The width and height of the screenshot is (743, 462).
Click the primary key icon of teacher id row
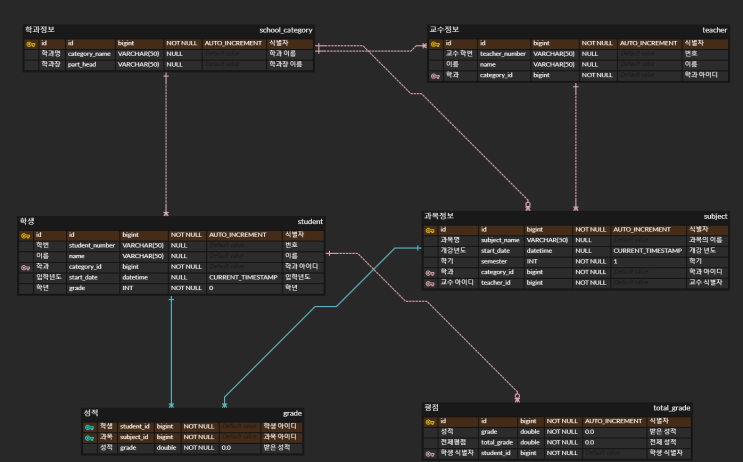pos(435,44)
